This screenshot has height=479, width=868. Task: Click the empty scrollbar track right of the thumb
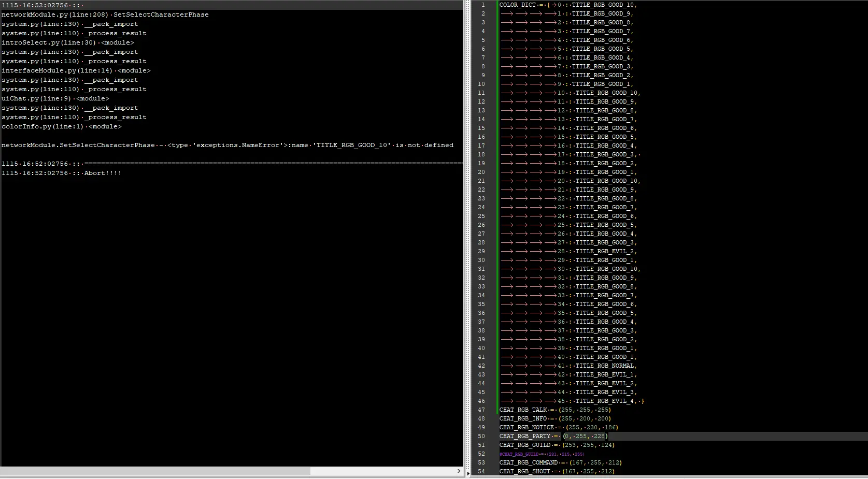point(382,471)
